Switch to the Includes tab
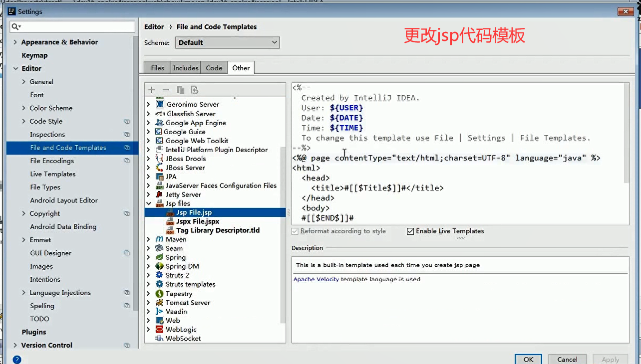 click(186, 68)
